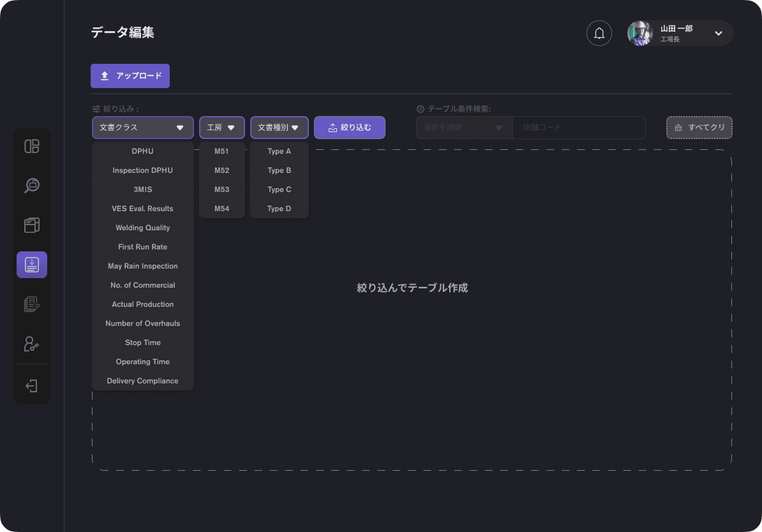Click the highlighted data download icon
The height and width of the screenshot is (532, 762).
click(32, 264)
